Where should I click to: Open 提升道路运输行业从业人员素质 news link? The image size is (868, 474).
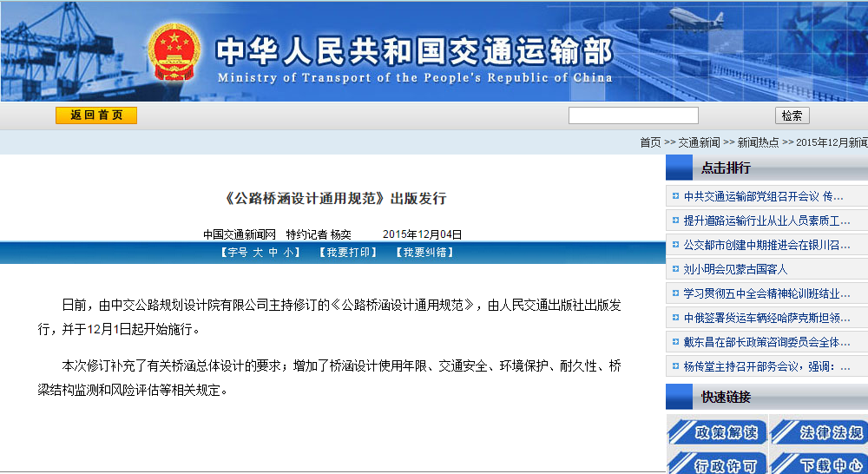pos(766,221)
